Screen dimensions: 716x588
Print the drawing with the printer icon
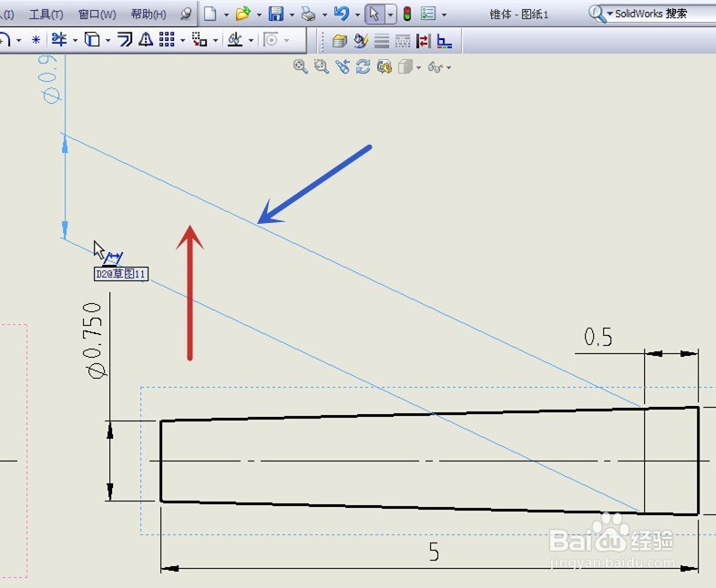coord(309,15)
